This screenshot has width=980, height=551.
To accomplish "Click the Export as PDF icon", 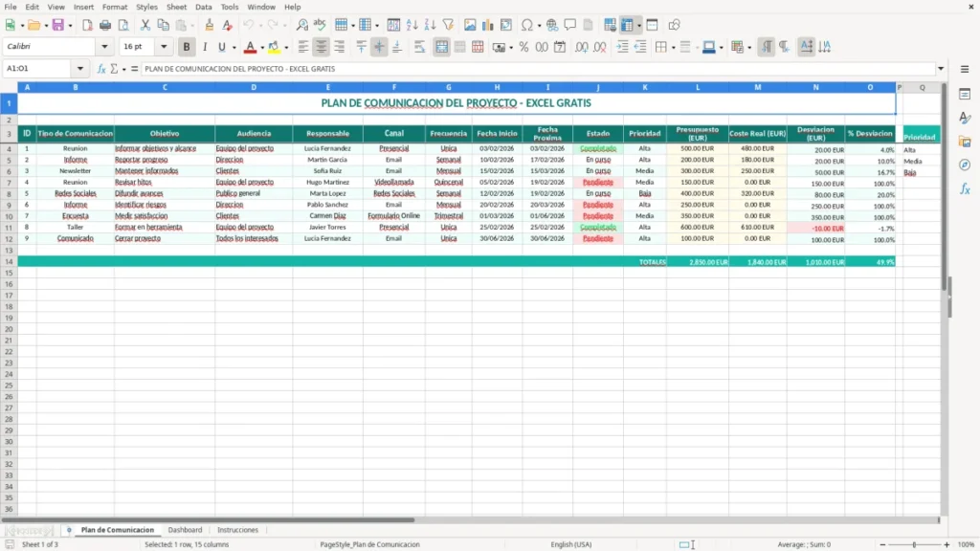I will (87, 25).
